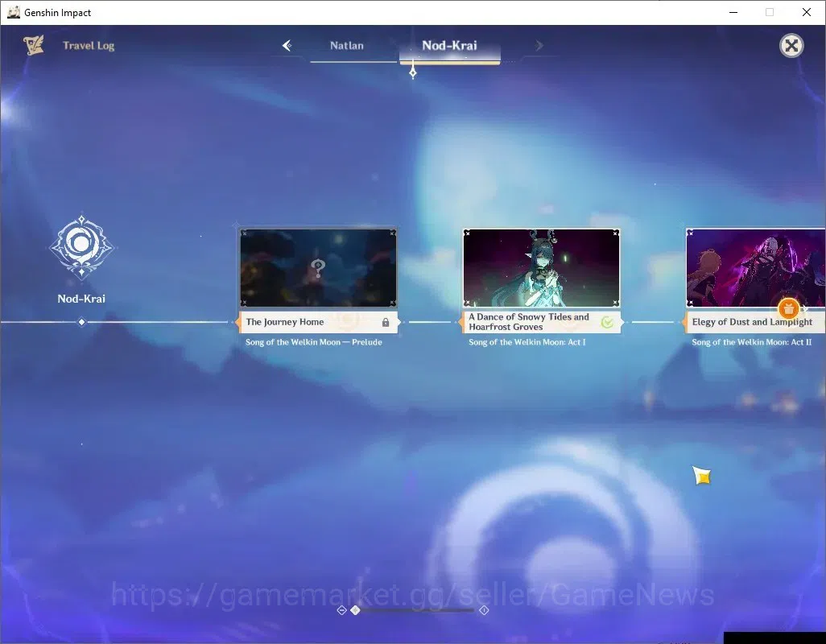Select The Journey Home quest title
Image resolution: width=826 pixels, height=644 pixels.
point(285,322)
